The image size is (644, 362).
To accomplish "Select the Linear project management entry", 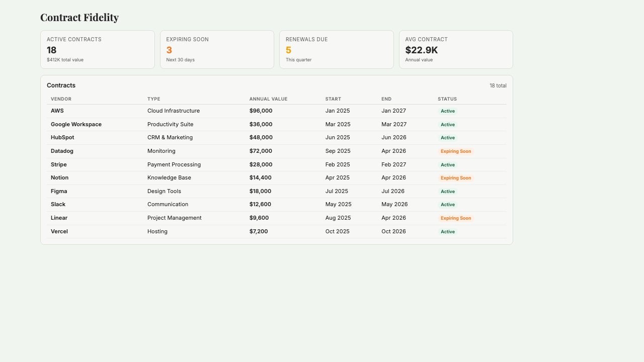I will pos(59,218).
